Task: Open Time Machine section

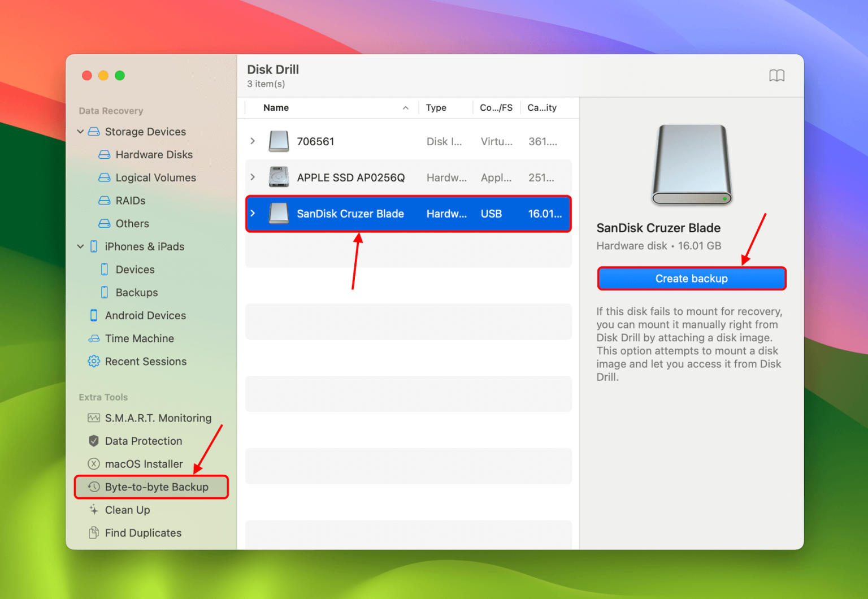Action: [x=139, y=338]
